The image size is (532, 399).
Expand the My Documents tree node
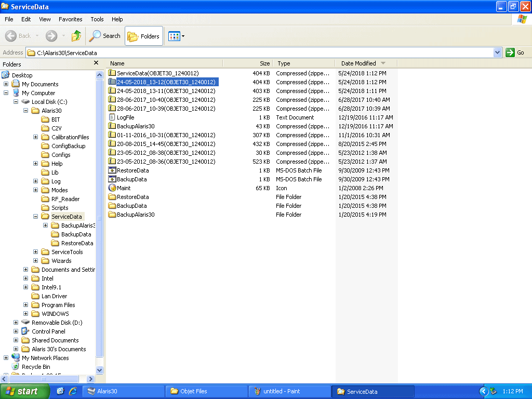[6, 84]
